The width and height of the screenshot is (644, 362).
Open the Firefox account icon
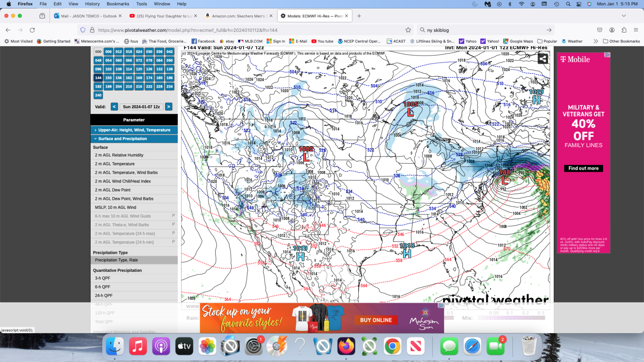tap(612, 30)
